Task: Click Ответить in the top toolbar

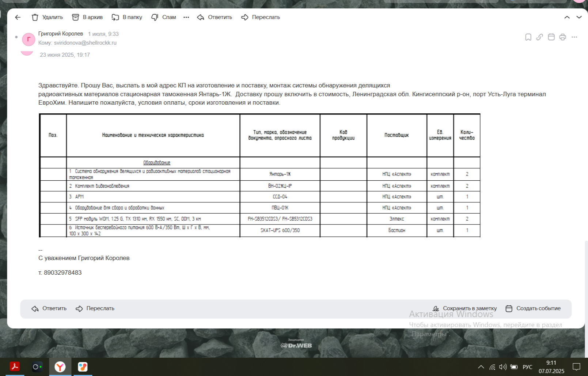Action: 215,17
